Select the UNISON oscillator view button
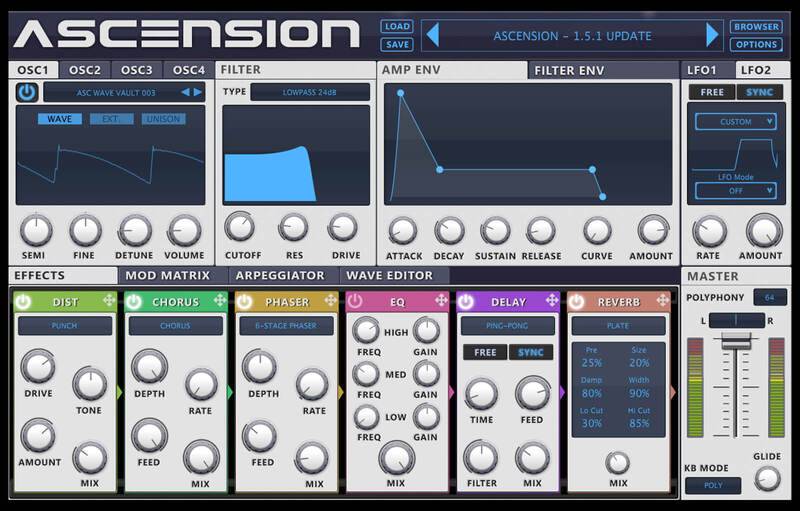The image size is (800, 511). point(163,119)
